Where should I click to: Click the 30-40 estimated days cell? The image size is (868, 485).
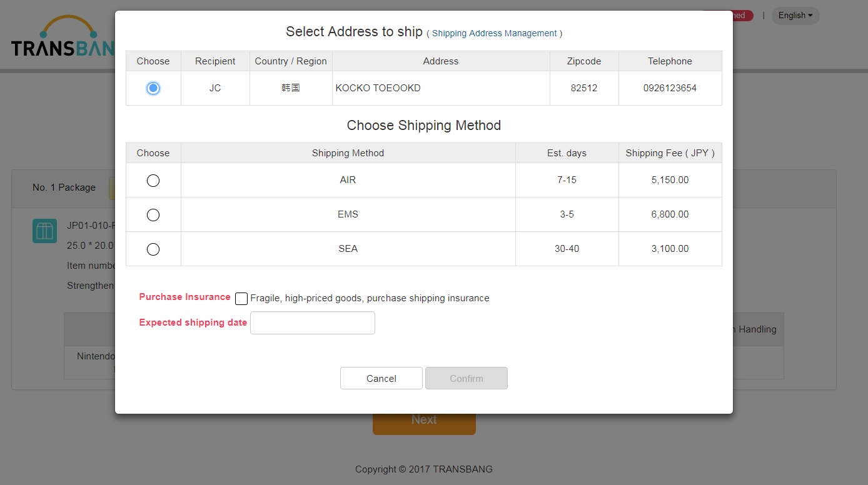567,249
